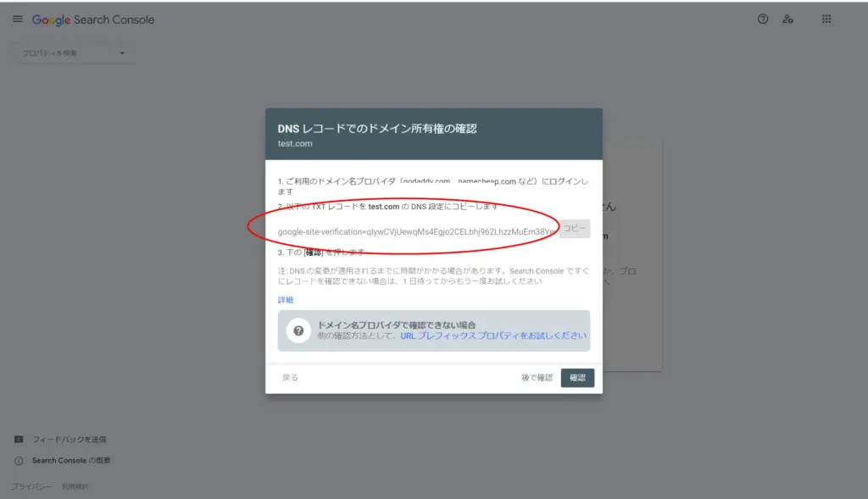Screen dimensions: 868x499
Task: Choose 後で確認 verify later
Action: coord(537,378)
